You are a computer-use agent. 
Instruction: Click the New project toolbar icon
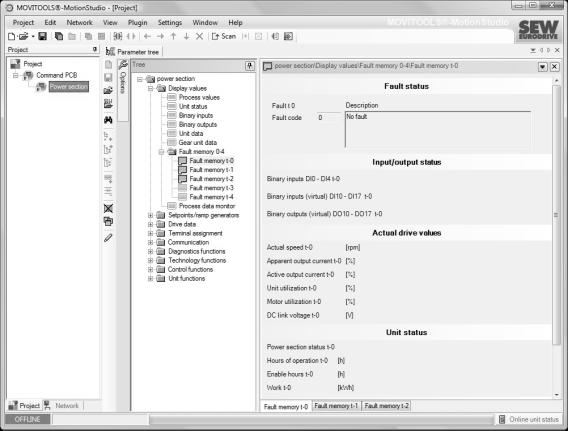(11, 36)
